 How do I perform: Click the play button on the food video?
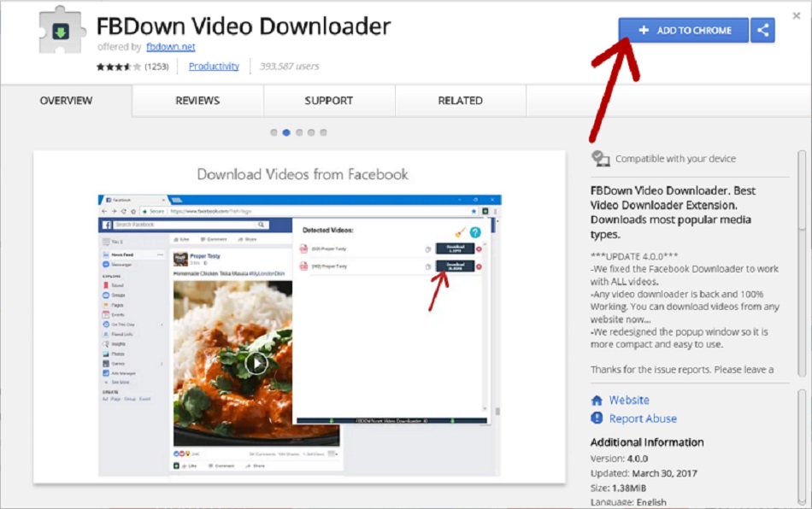256,363
